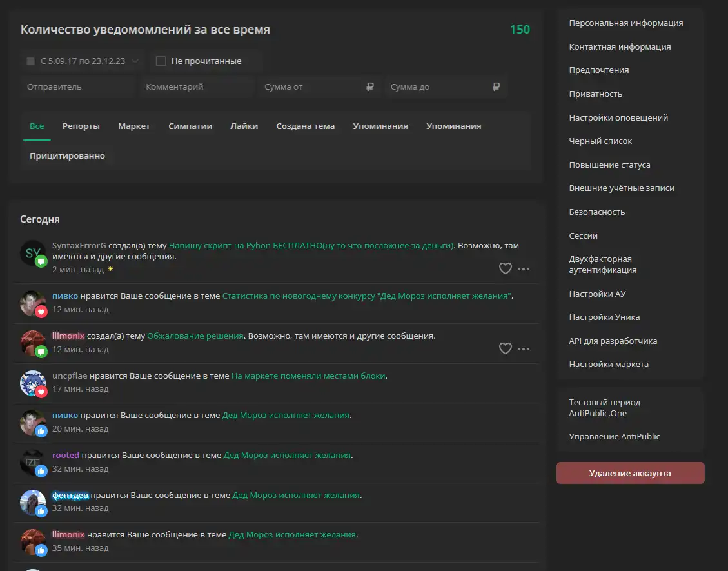This screenshot has width=728, height=571.
Task: Open the Статистика по новогоднему конкурсу topic link
Action: [367, 296]
